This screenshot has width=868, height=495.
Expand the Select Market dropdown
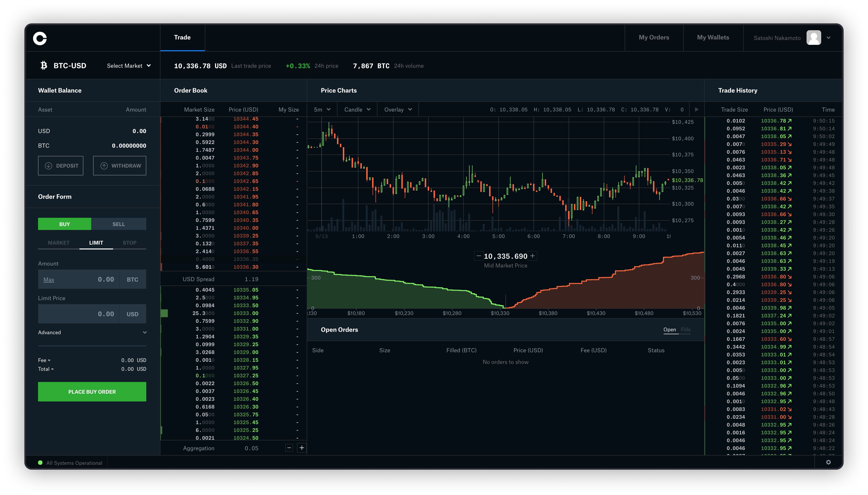[x=128, y=66]
